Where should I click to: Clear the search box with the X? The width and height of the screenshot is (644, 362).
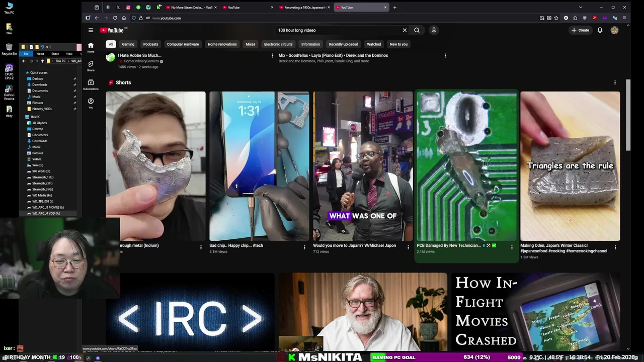405,30
